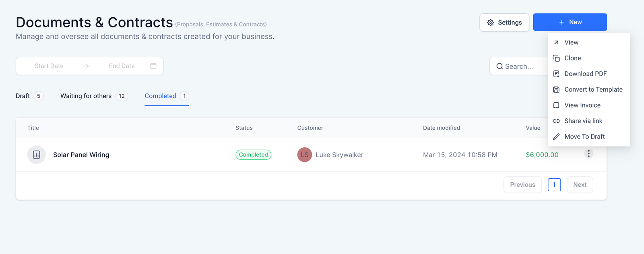Click the calendar icon in date range
Screen dimensions: 644x254
coord(153,66)
